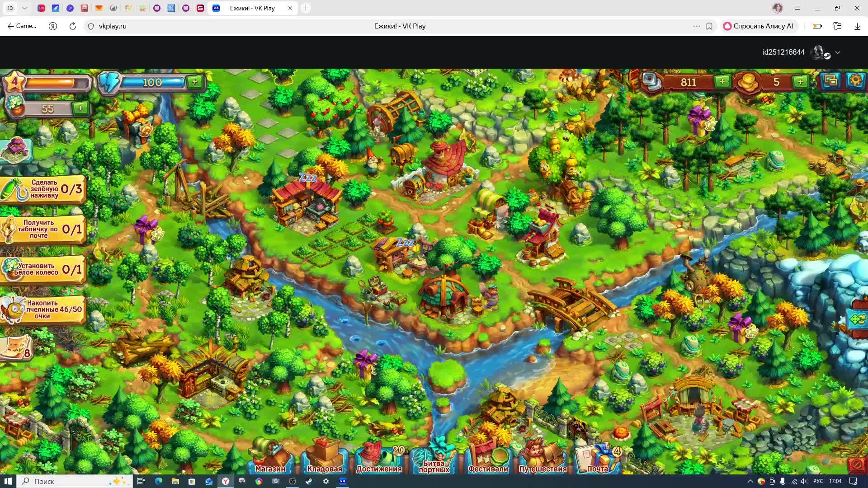Open the Накопить пчелиные очки quest
Viewport: 868px width, 488px height.
coord(43,310)
